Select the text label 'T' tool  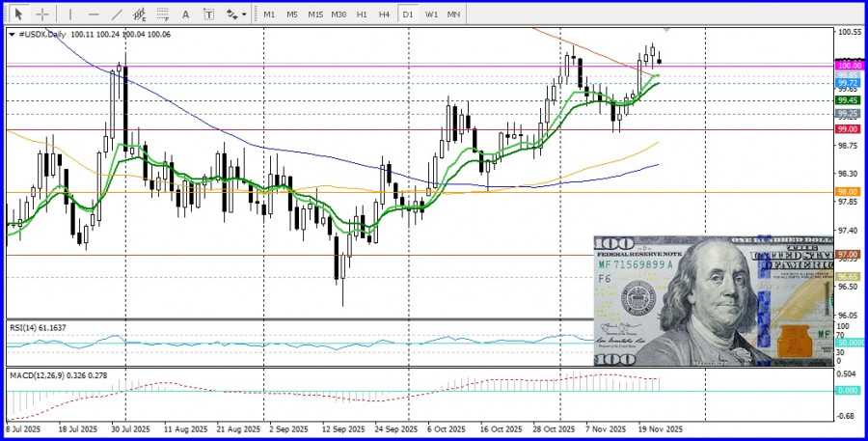209,14
